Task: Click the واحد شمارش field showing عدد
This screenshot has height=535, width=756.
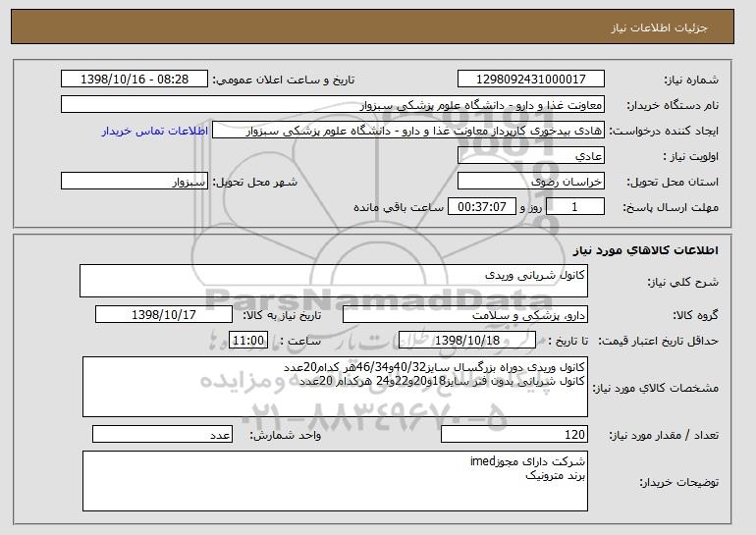Action: [x=162, y=434]
